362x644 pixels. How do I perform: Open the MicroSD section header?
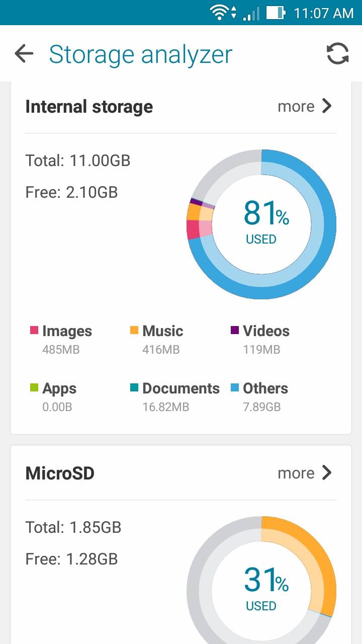(60, 473)
